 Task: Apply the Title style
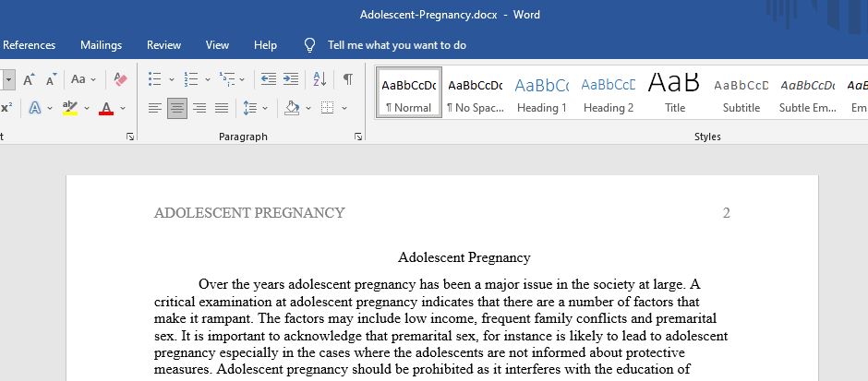click(x=674, y=93)
